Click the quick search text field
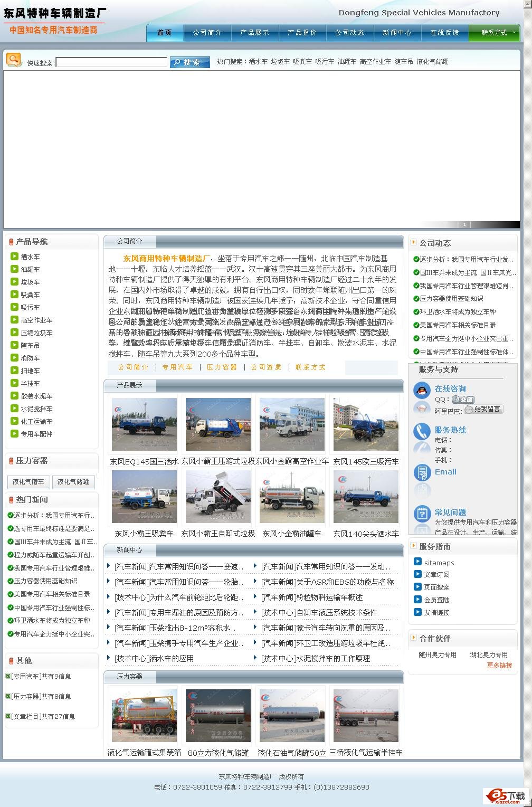 pyautogui.click(x=111, y=62)
